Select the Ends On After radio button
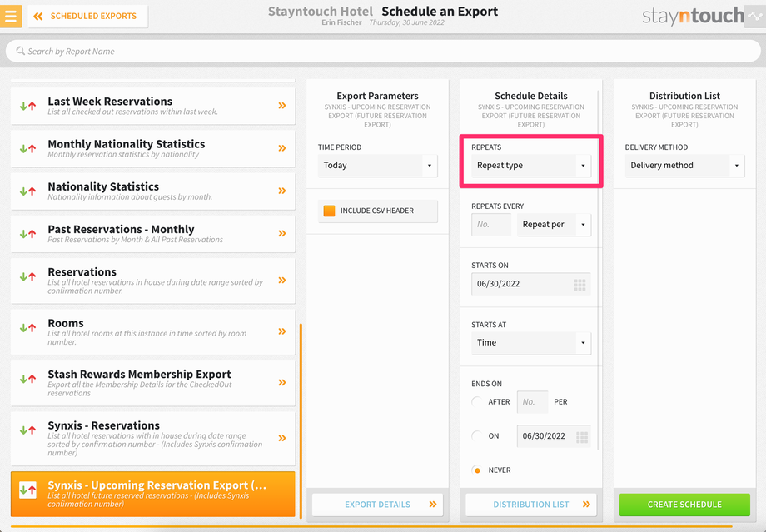 coord(477,401)
